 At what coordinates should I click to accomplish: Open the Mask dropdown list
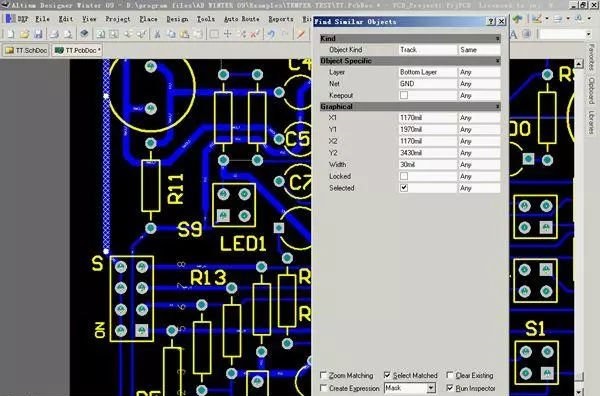(431, 388)
